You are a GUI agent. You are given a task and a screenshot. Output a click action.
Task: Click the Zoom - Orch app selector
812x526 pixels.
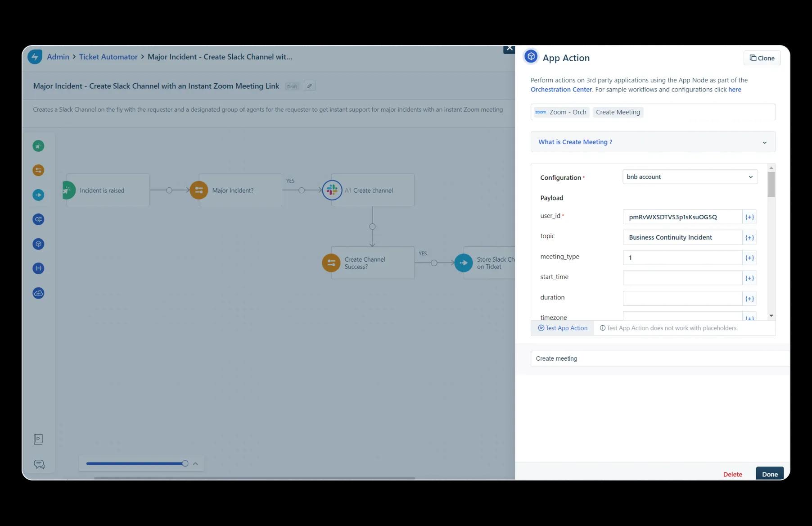(x=561, y=112)
